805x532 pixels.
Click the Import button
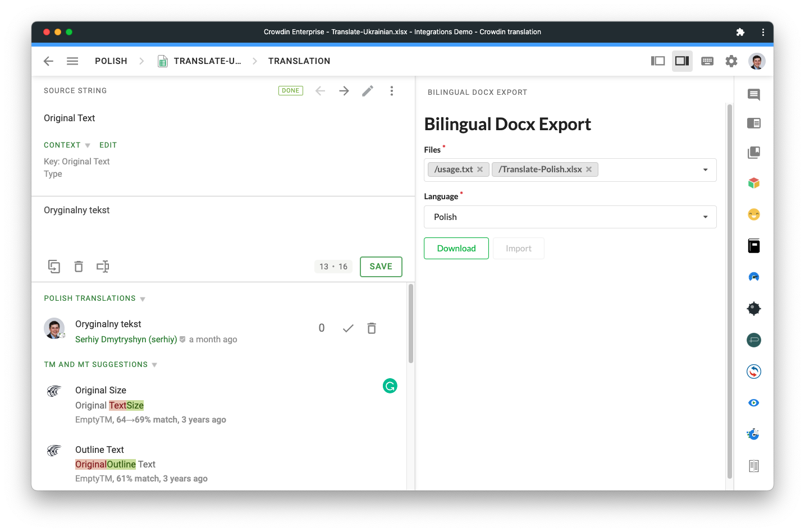(x=519, y=249)
